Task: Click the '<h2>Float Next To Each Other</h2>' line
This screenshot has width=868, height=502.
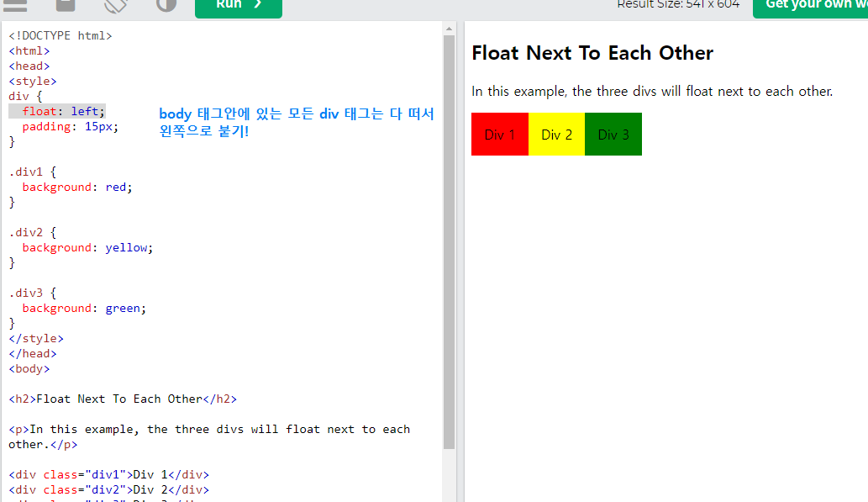Action: (x=123, y=399)
